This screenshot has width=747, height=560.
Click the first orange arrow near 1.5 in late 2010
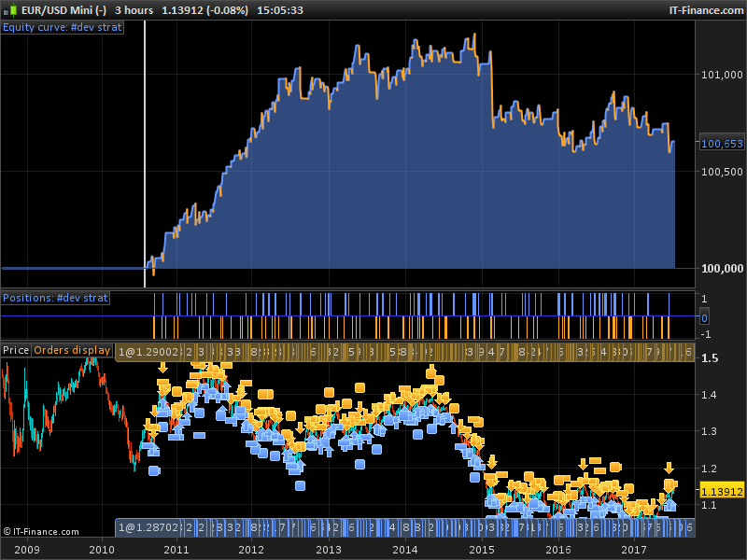pyautogui.click(x=163, y=367)
